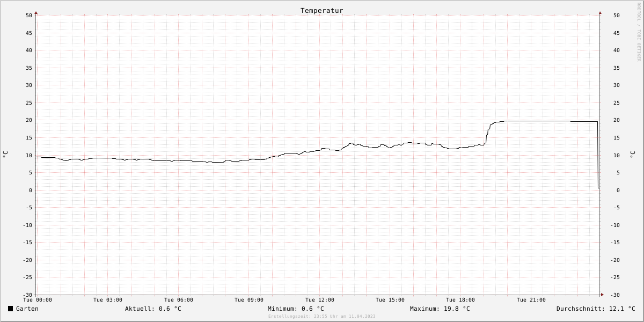
Task: Click the Tue 00:00 time axis label
Action: click(38, 300)
